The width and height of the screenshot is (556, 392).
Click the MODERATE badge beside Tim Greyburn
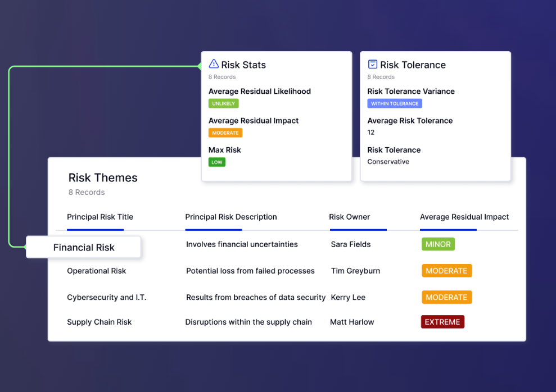[x=446, y=270]
